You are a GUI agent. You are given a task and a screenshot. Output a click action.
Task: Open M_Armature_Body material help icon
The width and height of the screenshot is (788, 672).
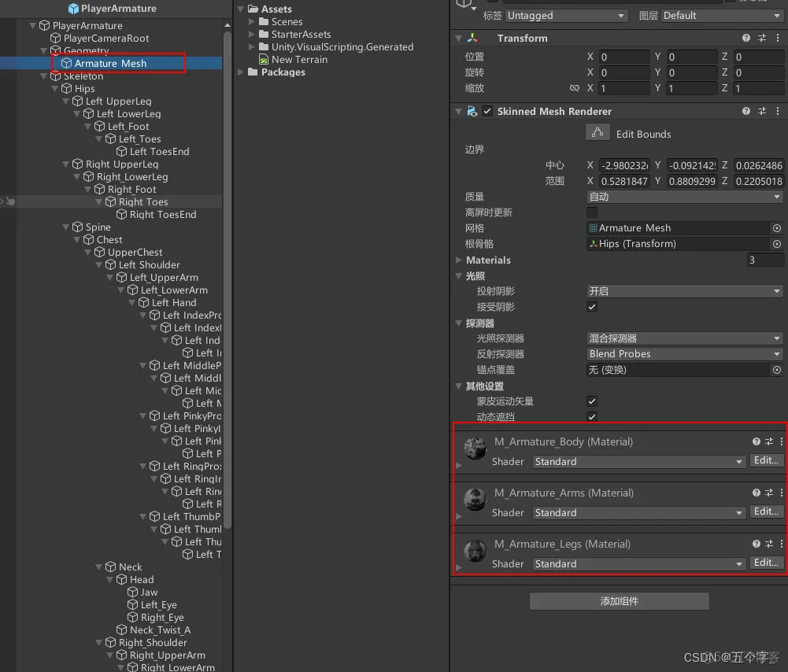point(756,441)
